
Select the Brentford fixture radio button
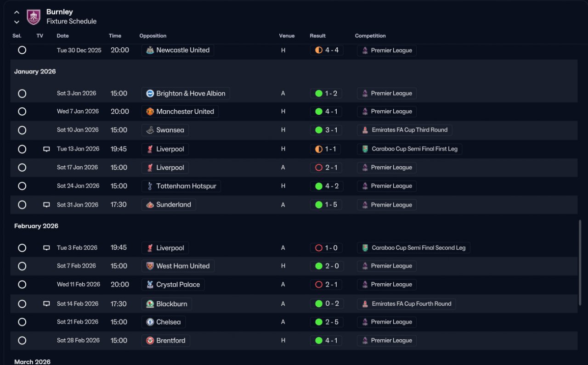(22, 341)
